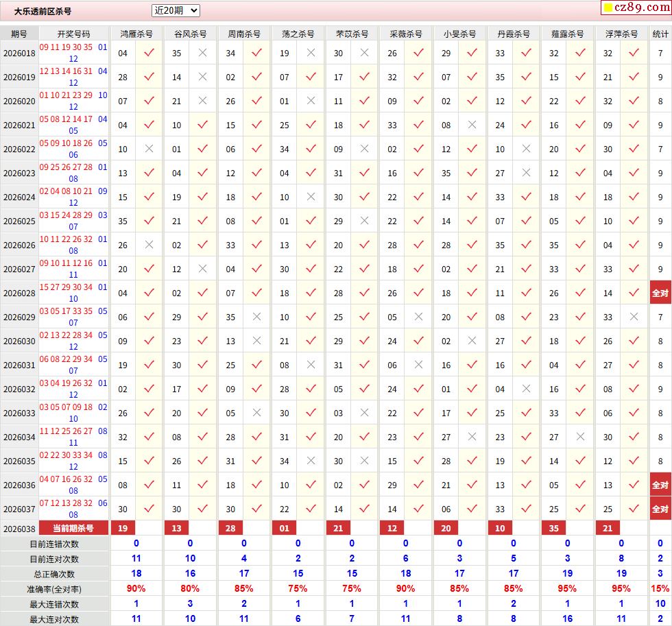
Task: Click cross mark for 谷风杀号 in row 2026018
Action: [x=202, y=53]
